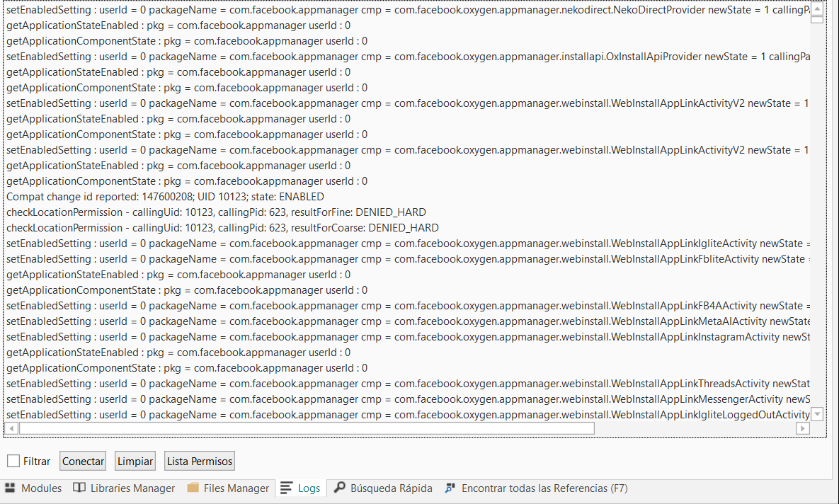Switch to the Modules tab
Image resolution: width=839 pixels, height=504 pixels.
(x=33, y=488)
